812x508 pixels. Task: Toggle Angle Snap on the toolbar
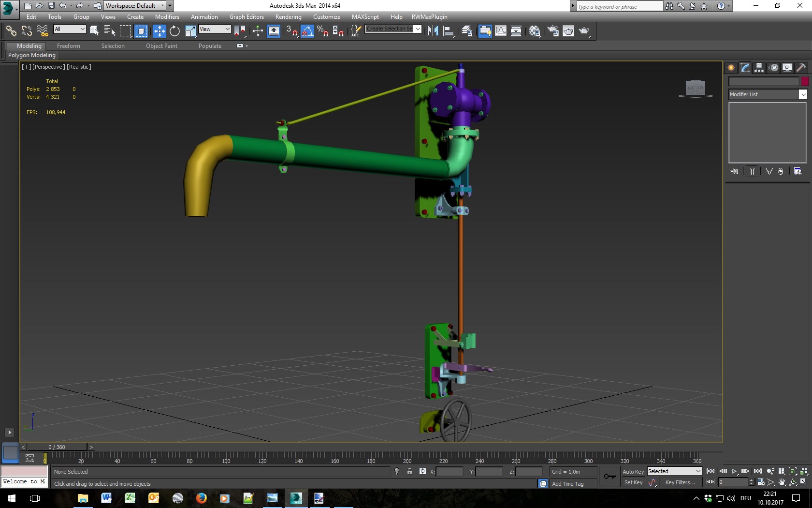307,31
